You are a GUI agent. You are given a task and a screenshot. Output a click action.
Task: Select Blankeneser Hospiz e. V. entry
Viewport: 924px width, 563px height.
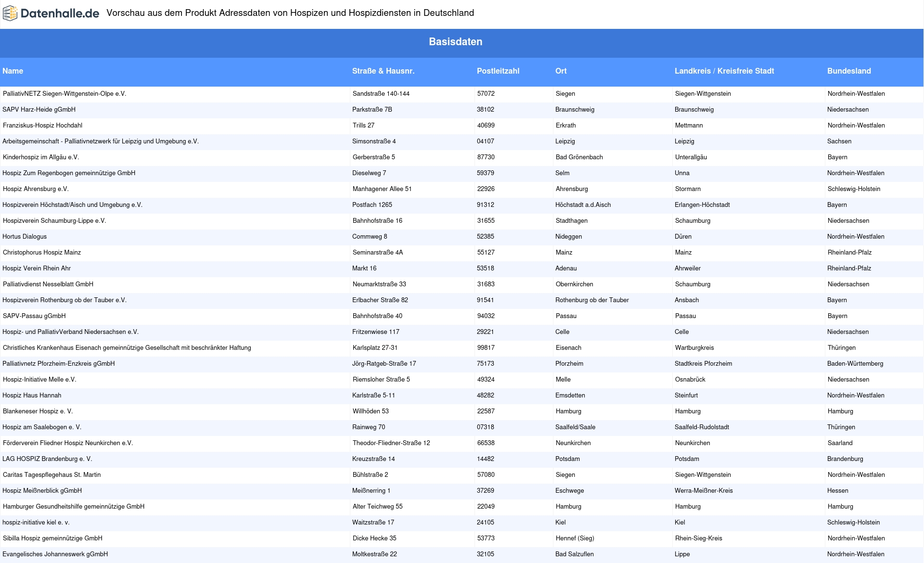[x=38, y=411]
